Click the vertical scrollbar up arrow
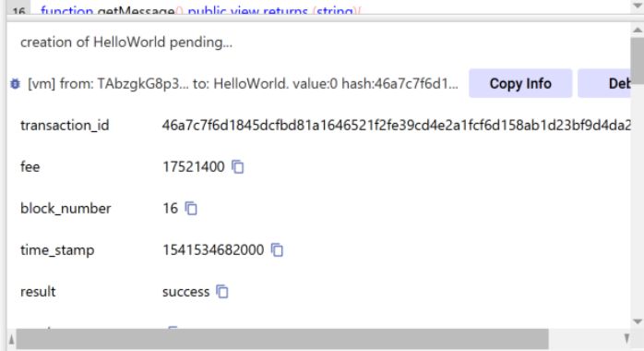Screen dimensions: 644x351 point(638,30)
